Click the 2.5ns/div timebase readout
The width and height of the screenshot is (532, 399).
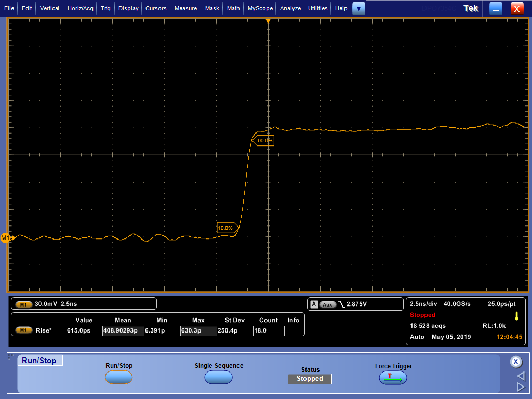pos(423,304)
